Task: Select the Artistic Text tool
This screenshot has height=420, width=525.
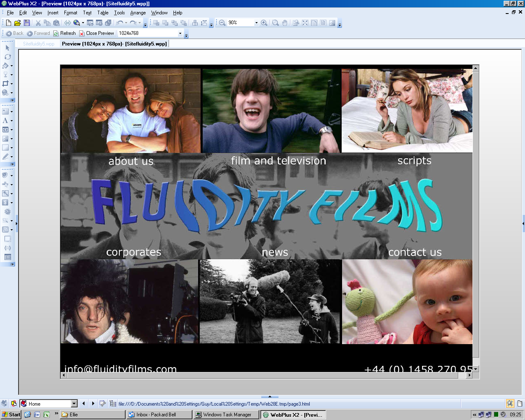Action: tap(6, 121)
